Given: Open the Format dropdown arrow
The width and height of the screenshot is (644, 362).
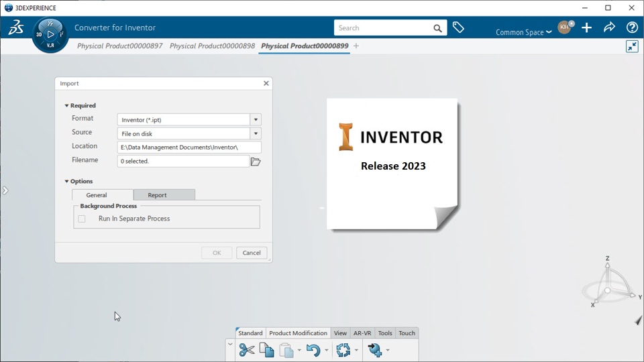Looking at the screenshot, I should 256,120.
